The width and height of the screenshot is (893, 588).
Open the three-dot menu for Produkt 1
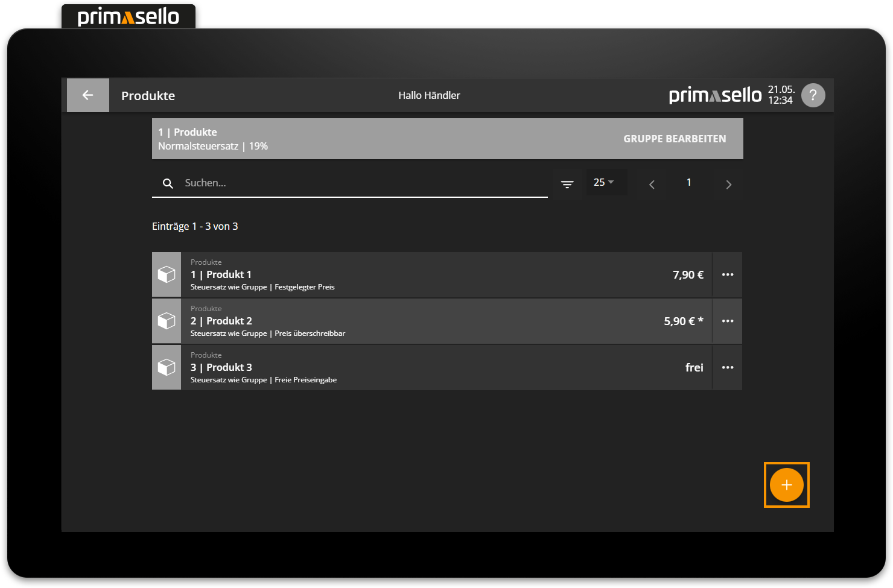click(x=728, y=275)
